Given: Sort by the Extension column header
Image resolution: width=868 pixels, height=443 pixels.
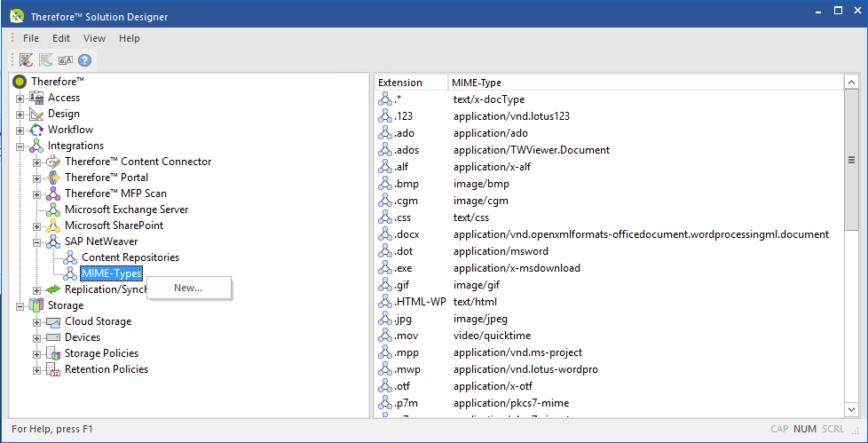Looking at the screenshot, I should coord(400,83).
